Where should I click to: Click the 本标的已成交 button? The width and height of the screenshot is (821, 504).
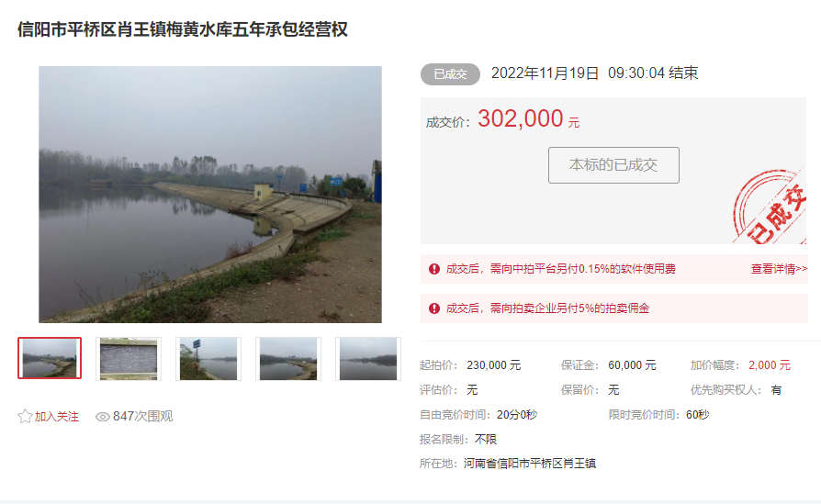point(613,165)
